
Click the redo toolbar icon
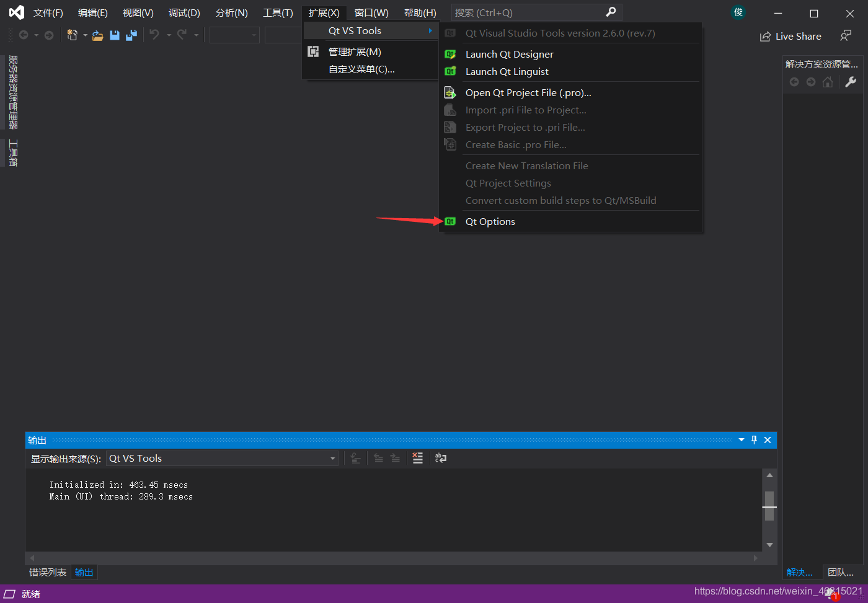(182, 35)
